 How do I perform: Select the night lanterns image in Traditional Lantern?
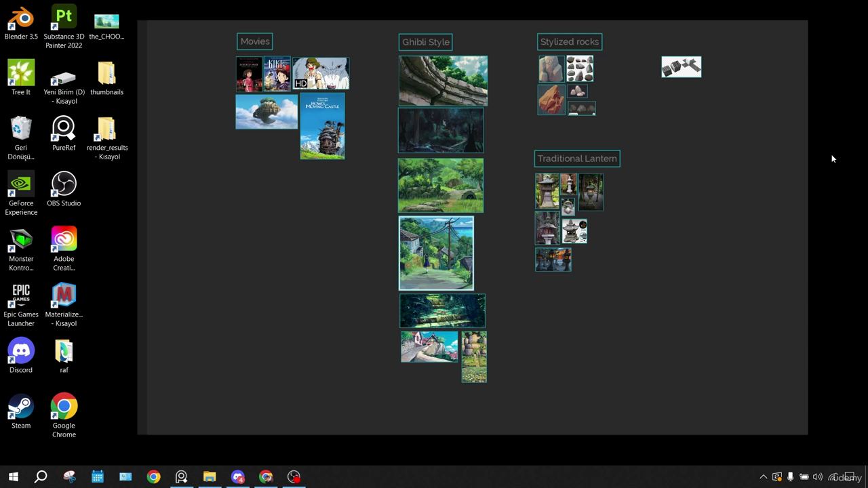pos(553,260)
